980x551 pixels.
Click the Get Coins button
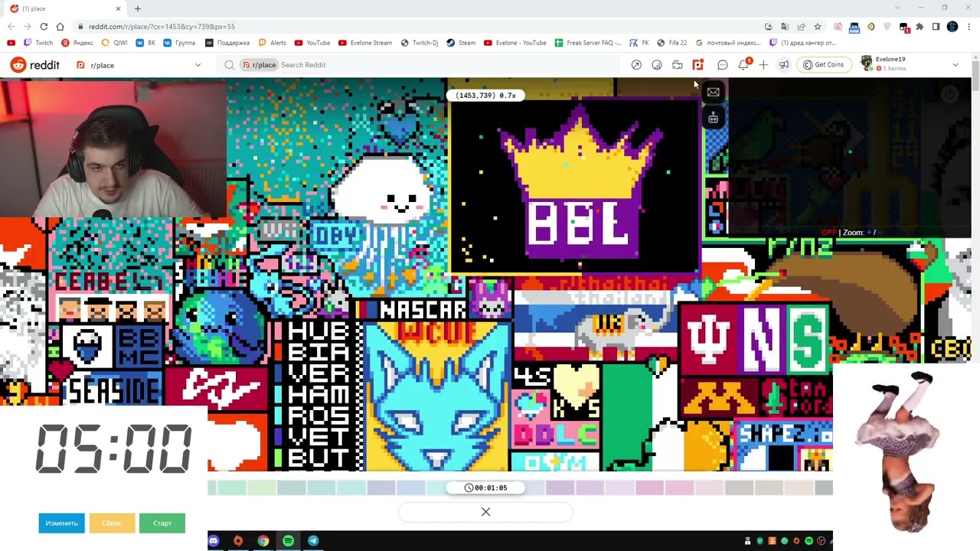click(x=823, y=65)
